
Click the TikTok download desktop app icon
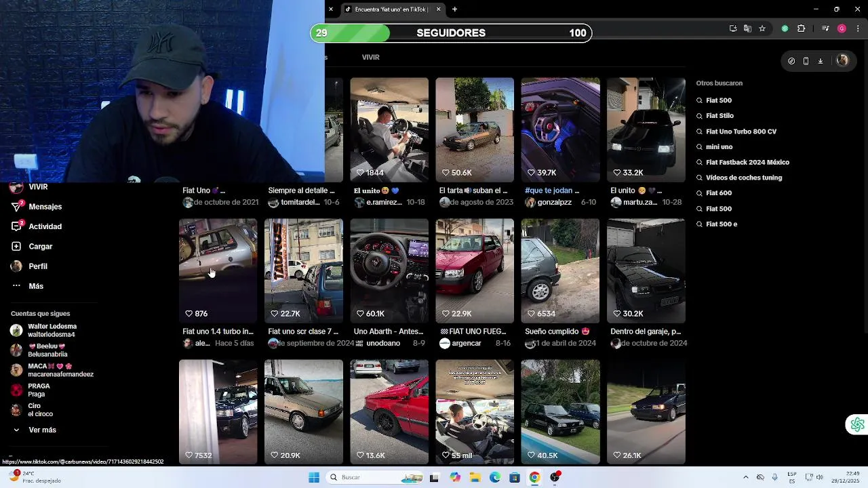coord(820,61)
